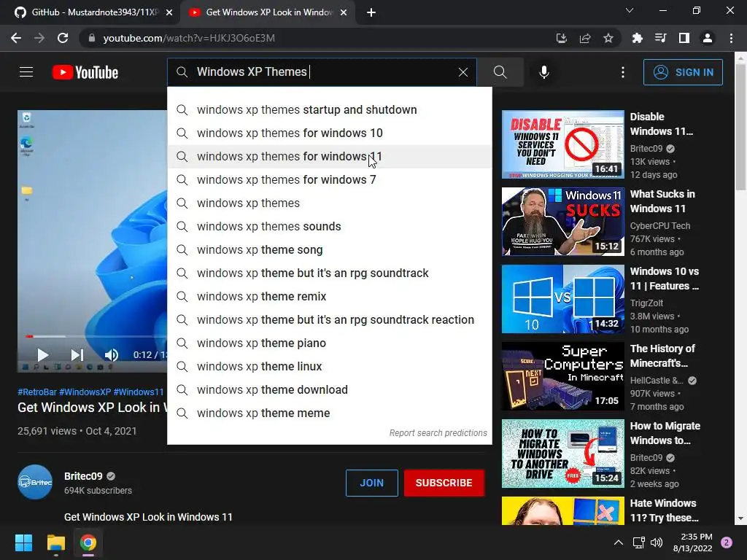Open 'Windows 10 vs 11' video thumbnail

(562, 299)
